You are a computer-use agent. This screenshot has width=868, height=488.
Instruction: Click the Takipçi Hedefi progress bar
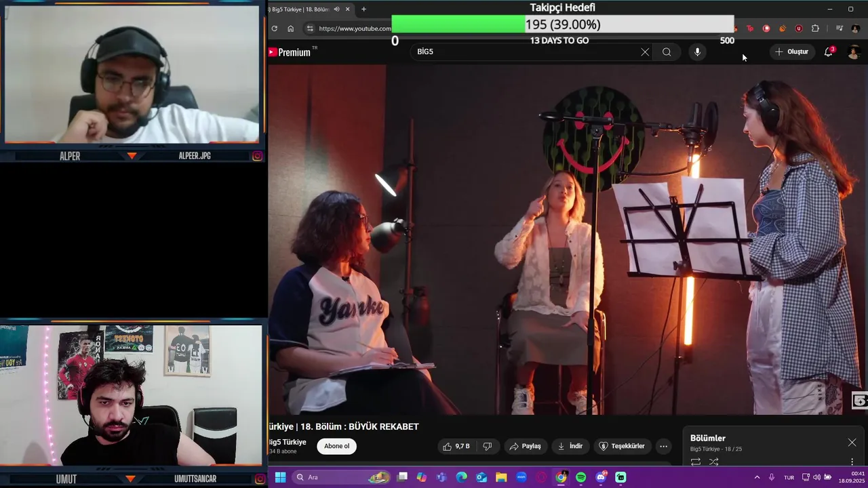(x=563, y=24)
